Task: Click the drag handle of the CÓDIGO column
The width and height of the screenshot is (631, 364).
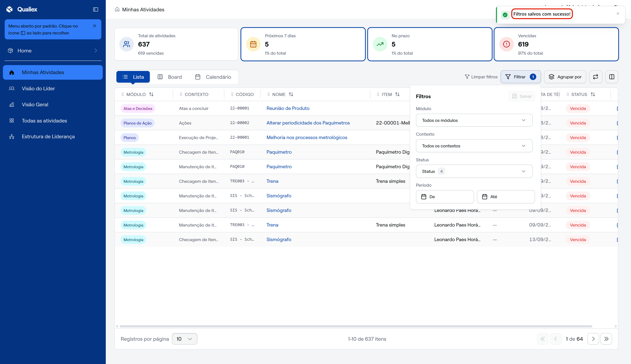Action: (x=232, y=94)
